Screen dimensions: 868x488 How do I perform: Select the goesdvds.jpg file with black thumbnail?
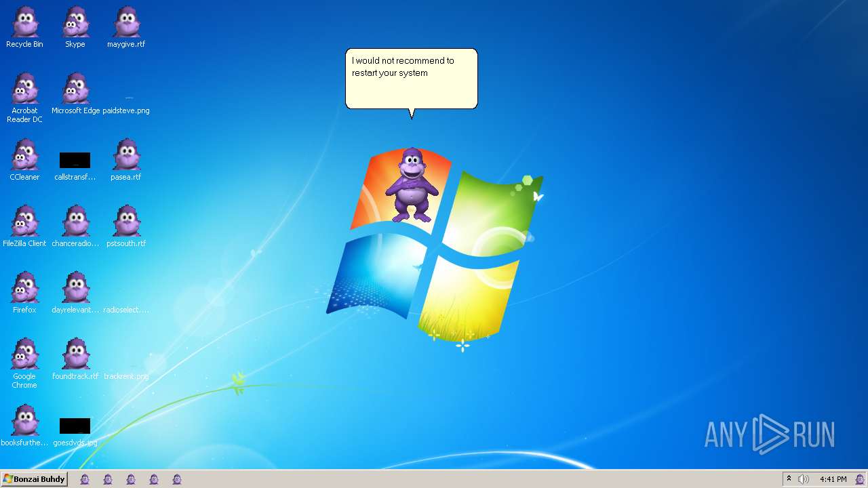tap(75, 432)
